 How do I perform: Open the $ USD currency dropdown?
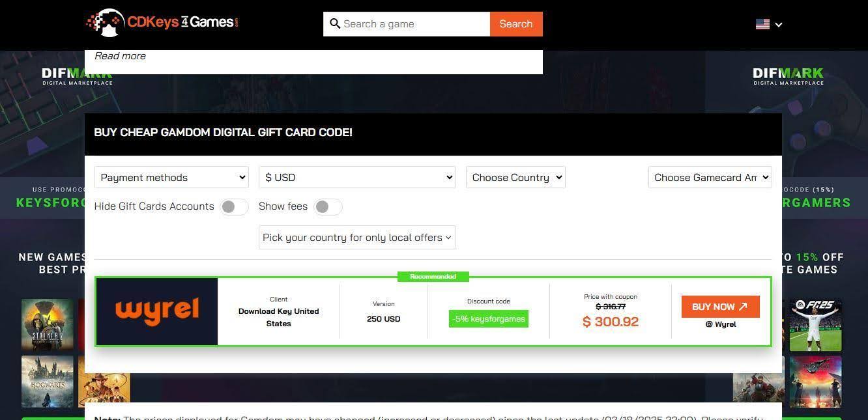click(x=357, y=177)
